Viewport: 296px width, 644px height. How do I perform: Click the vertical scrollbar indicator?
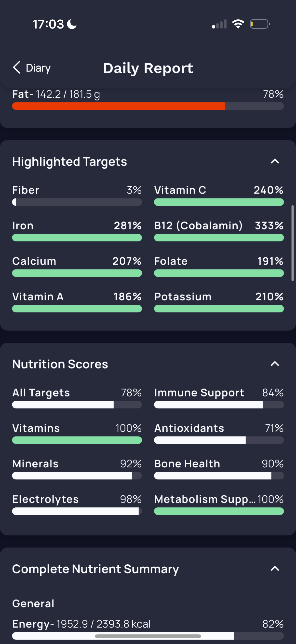point(293,243)
